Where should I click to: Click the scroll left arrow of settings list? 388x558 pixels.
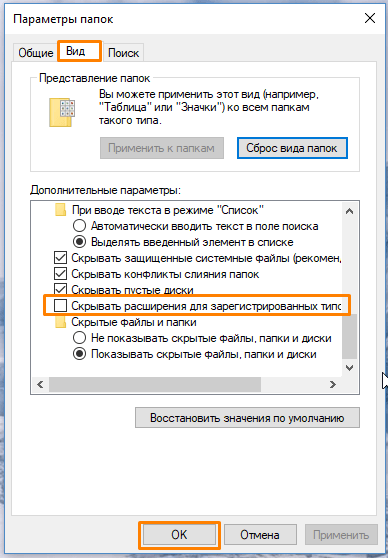point(40,384)
